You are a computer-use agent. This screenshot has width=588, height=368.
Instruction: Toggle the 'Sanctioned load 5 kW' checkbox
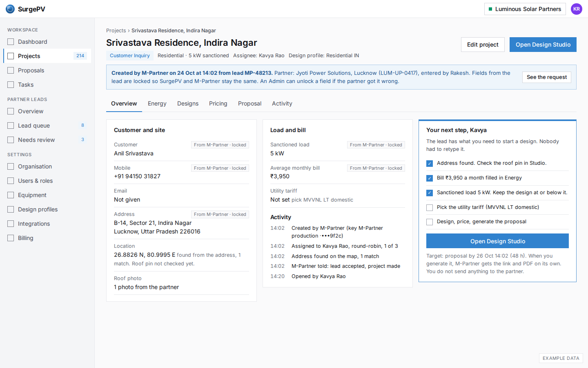430,193
